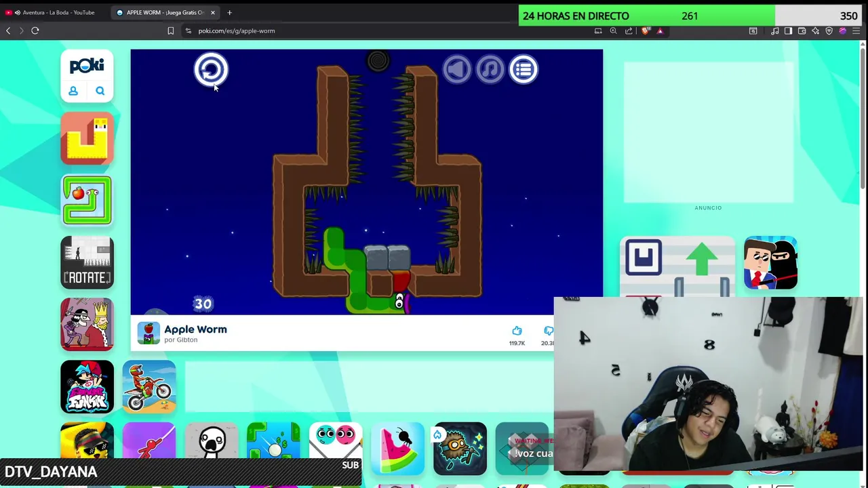The image size is (868, 488).
Task: Restart the level with the circular arrow icon
Action: [210, 70]
